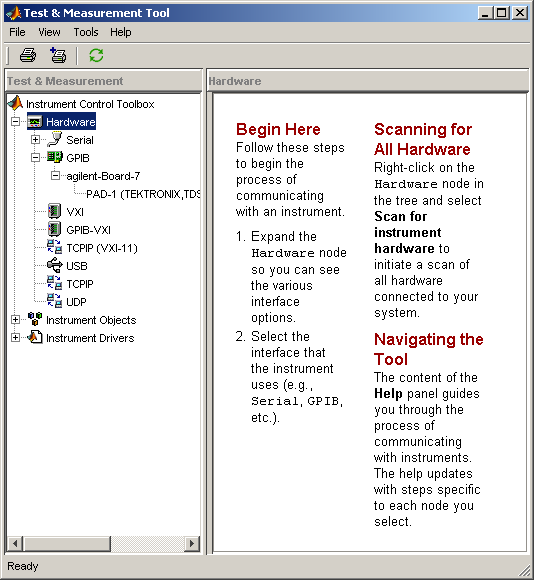The width and height of the screenshot is (534, 580).
Task: Select the TCPIP (VXI-11) network icon
Action: (55, 247)
